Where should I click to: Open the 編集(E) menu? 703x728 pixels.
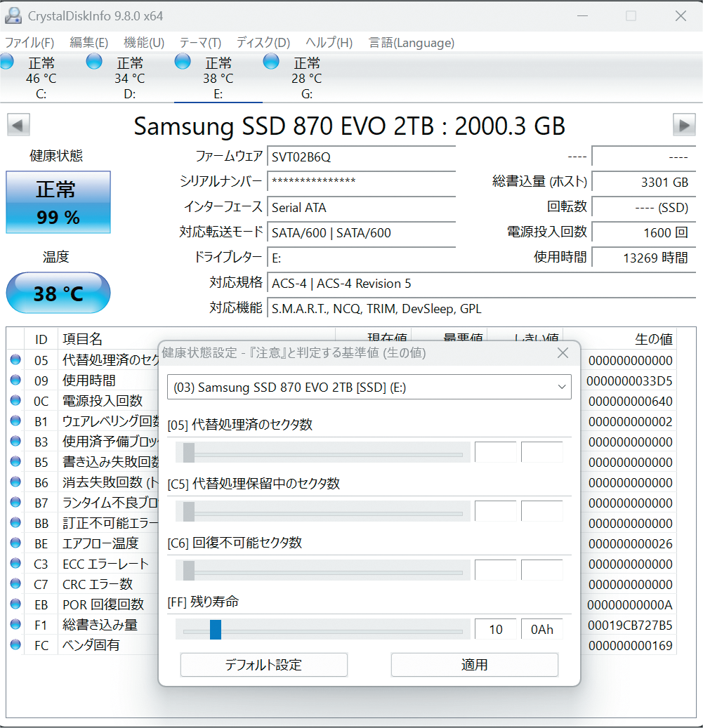pyautogui.click(x=88, y=43)
